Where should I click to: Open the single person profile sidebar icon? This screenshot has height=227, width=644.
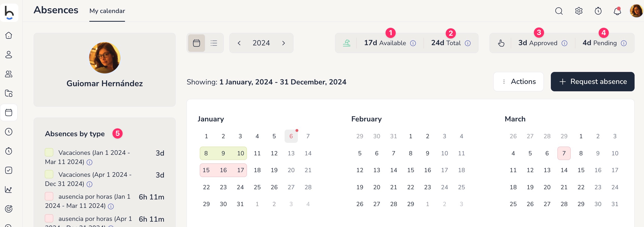click(x=9, y=55)
